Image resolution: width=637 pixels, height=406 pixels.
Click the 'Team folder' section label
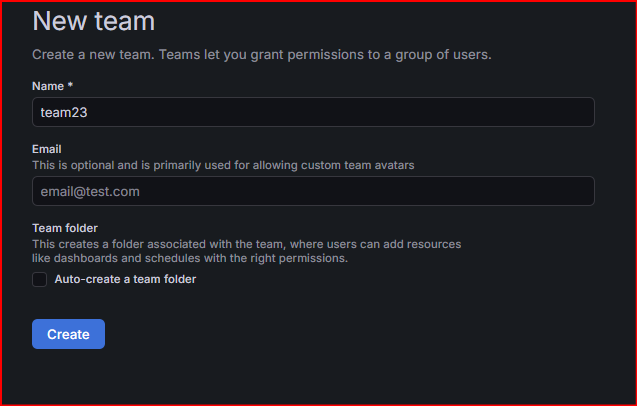pos(65,228)
